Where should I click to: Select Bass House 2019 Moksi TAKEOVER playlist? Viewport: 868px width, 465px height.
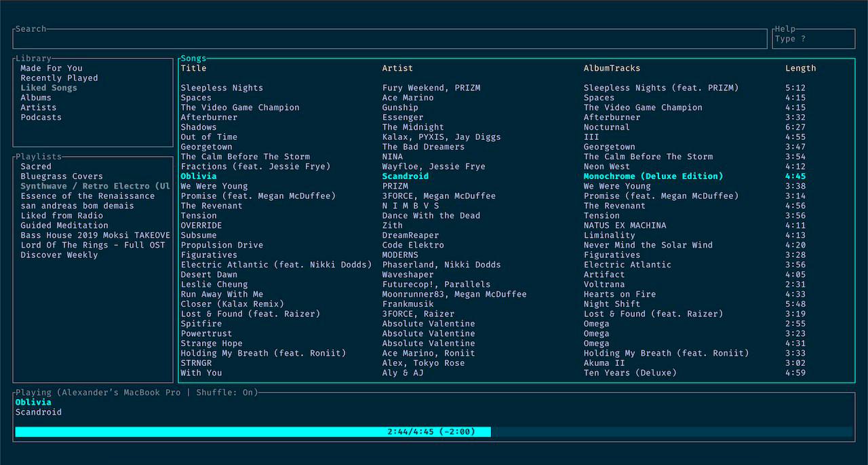(95, 236)
